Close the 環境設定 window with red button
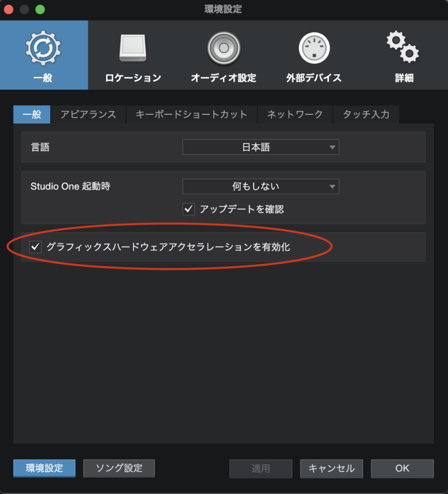Image resolution: width=448 pixels, height=494 pixels. click(9, 9)
